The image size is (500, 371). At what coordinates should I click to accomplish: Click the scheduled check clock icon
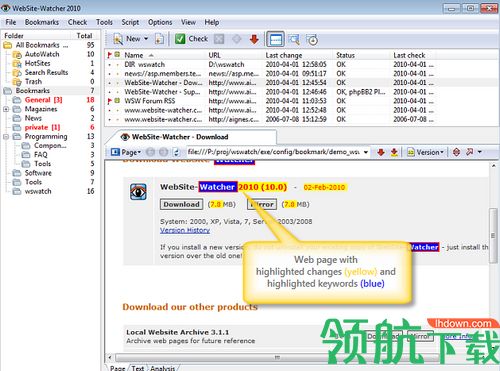click(312, 40)
